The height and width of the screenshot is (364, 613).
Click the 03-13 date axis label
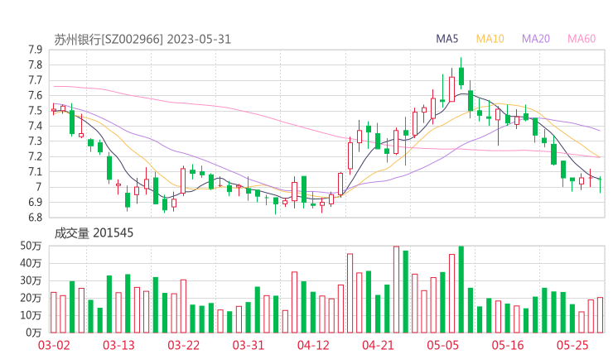118,345
